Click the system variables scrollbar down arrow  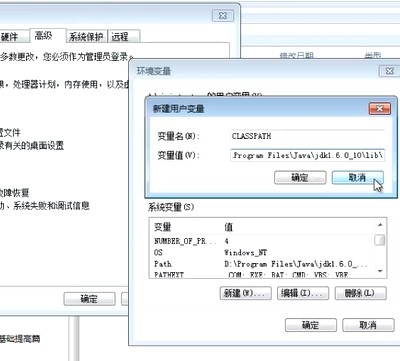[380, 271]
